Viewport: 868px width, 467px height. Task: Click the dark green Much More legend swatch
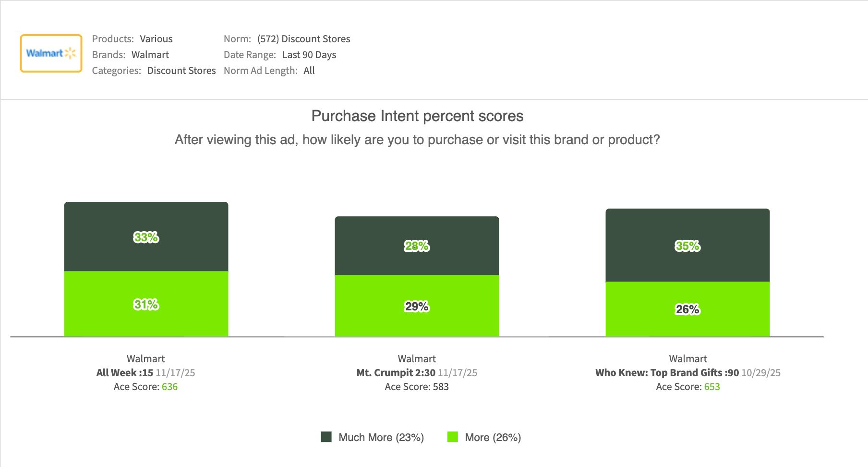click(326, 437)
